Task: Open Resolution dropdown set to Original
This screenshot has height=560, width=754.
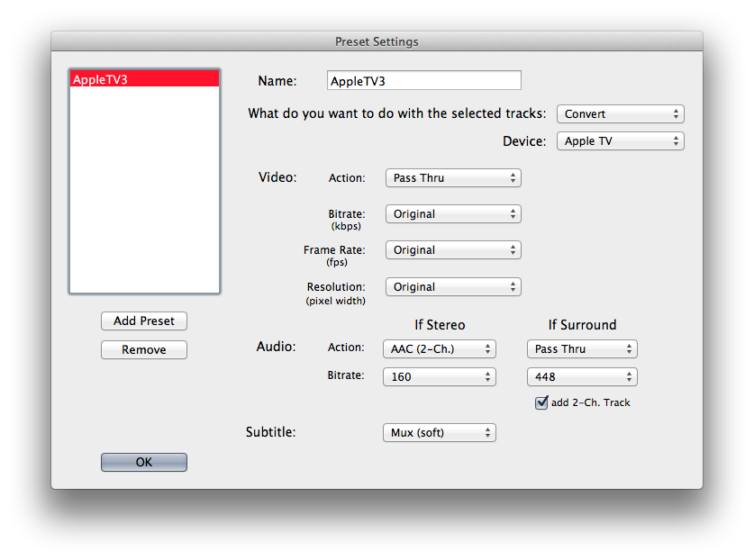Action: point(453,287)
